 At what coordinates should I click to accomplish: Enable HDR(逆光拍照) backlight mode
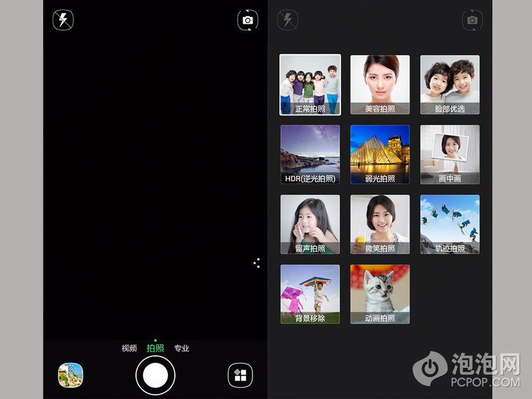310,154
